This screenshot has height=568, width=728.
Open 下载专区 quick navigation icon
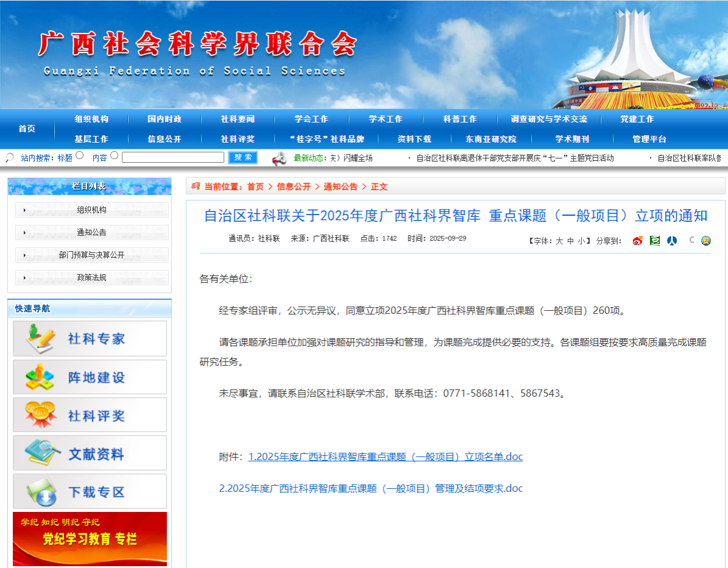90,492
